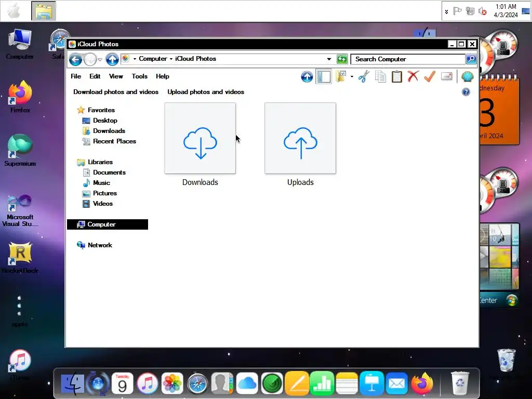Viewport: 532px width, 399px height.
Task: Click the blue Up arrow in toolbar
Action: pos(307,77)
